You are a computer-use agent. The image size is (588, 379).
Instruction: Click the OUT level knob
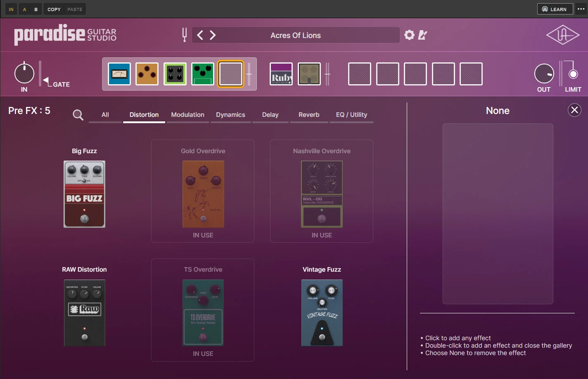click(x=544, y=74)
